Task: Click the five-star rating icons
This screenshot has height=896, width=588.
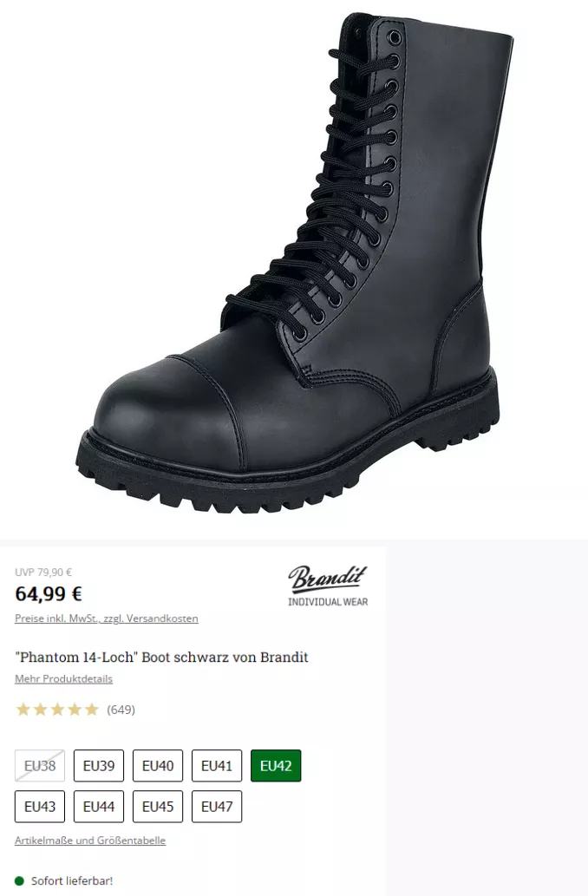Action: [58, 710]
